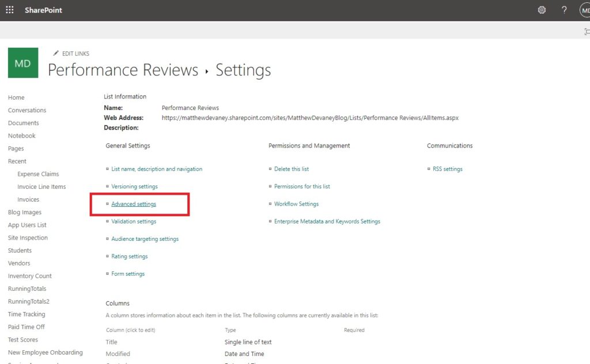The image size is (590, 364).
Task: Open New Employee Onboarding list
Action: (46, 352)
